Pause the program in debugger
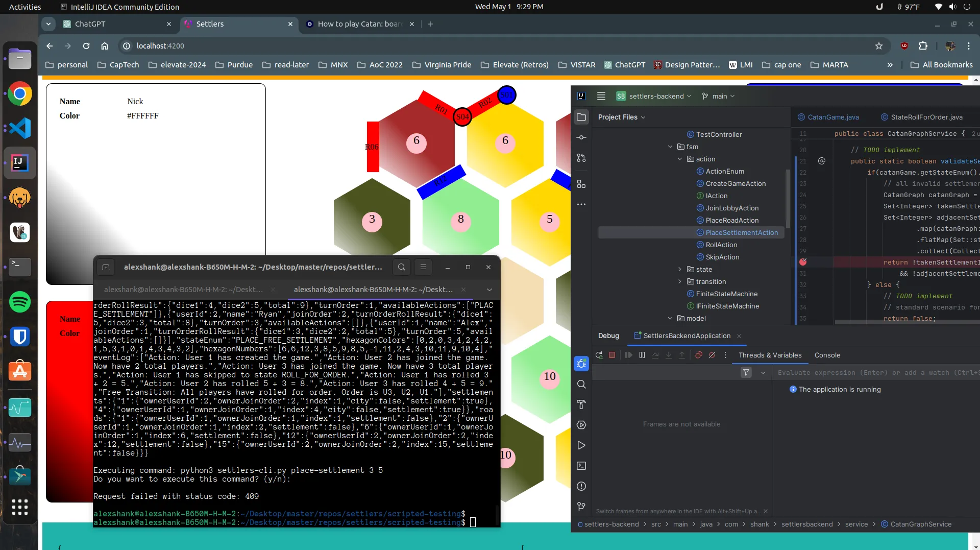Screen dimensions: 980x550 pos(642,355)
